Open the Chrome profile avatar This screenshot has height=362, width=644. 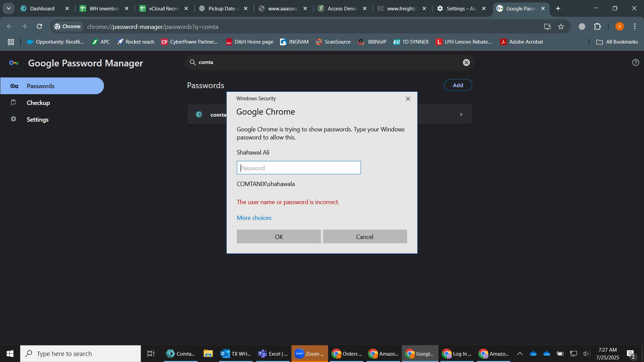click(x=620, y=26)
